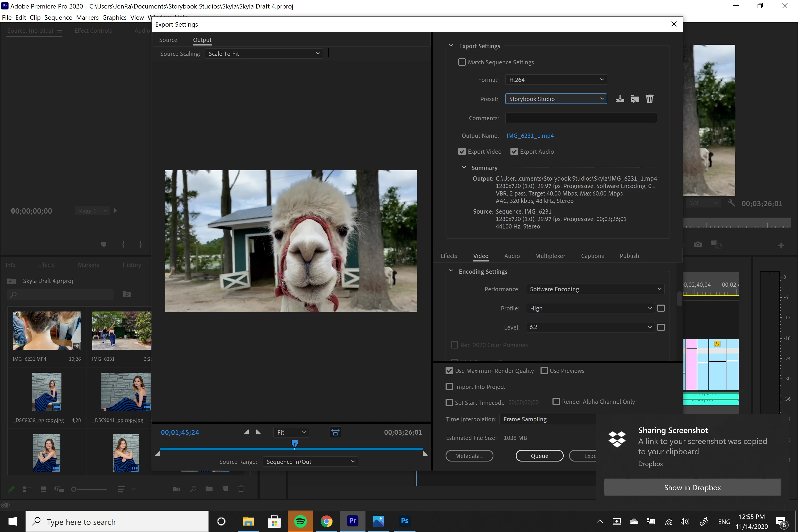
Task: Click the Comments text field
Action: [x=580, y=118]
